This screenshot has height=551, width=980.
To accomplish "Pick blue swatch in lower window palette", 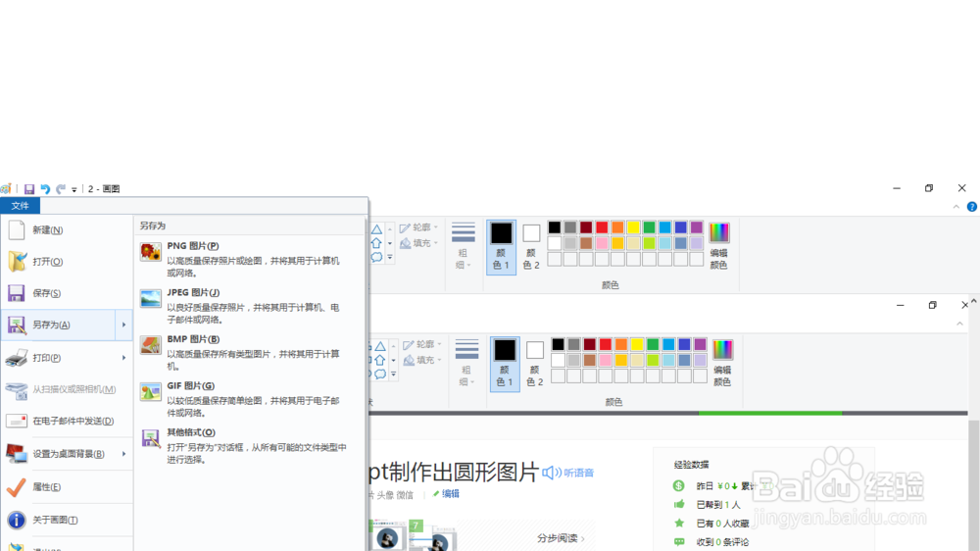I will tap(668, 344).
